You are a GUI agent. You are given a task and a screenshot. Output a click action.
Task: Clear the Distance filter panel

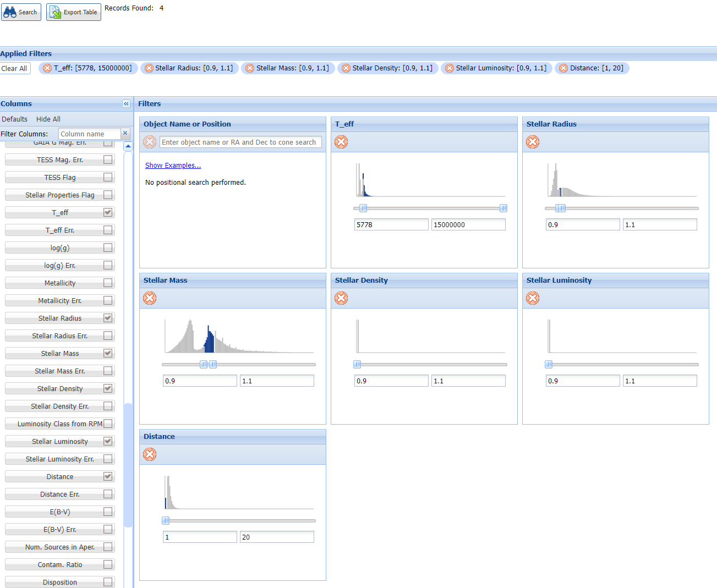click(x=149, y=454)
